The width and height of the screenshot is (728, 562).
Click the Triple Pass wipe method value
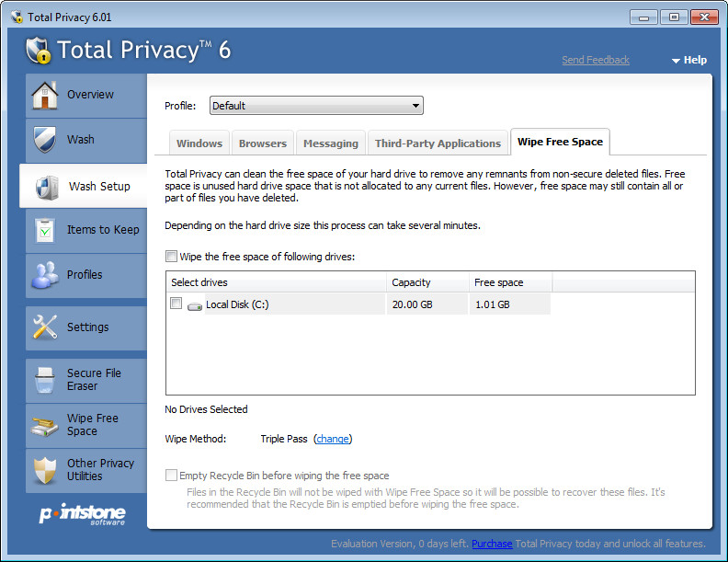pos(284,439)
